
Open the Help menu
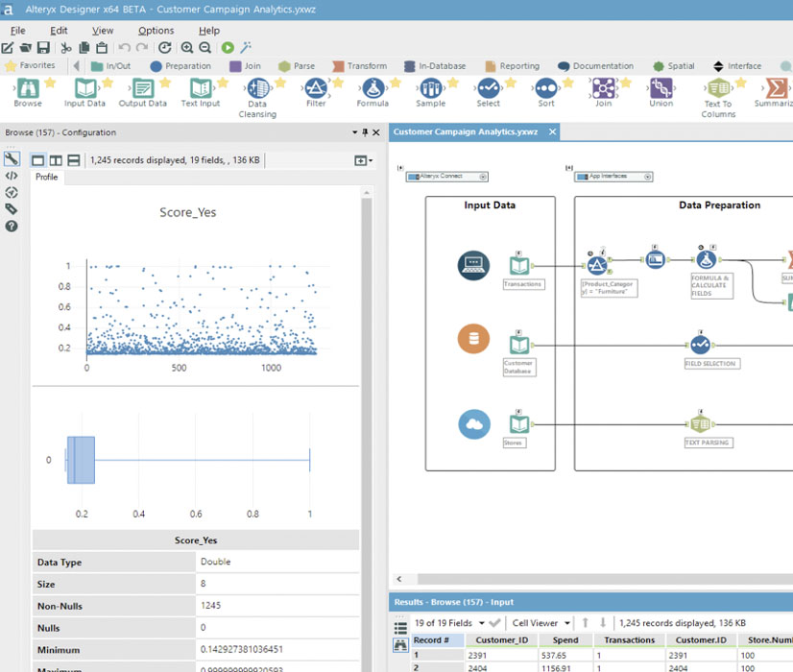[x=209, y=31]
